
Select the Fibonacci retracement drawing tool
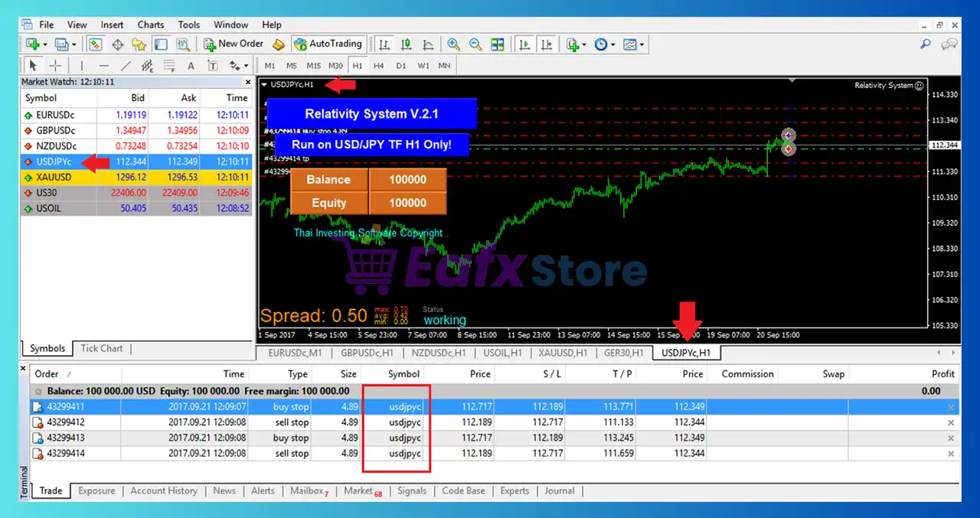[x=168, y=65]
